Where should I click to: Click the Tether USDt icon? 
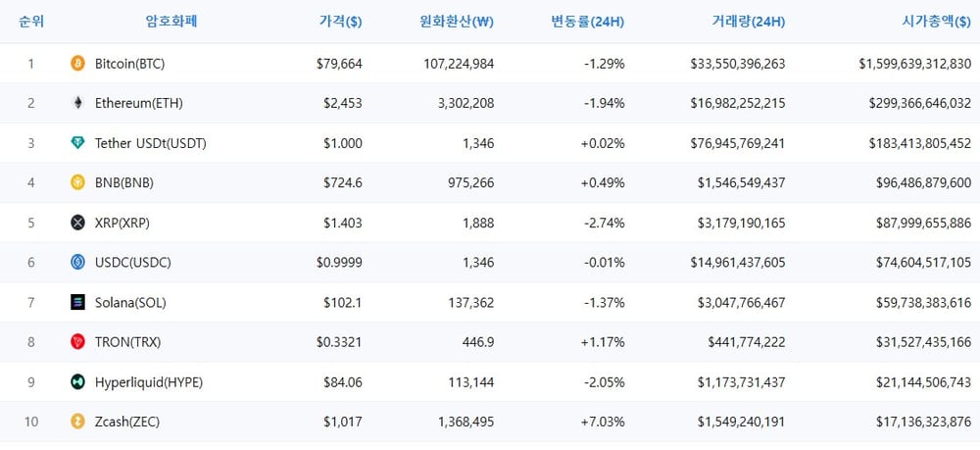pos(77,143)
